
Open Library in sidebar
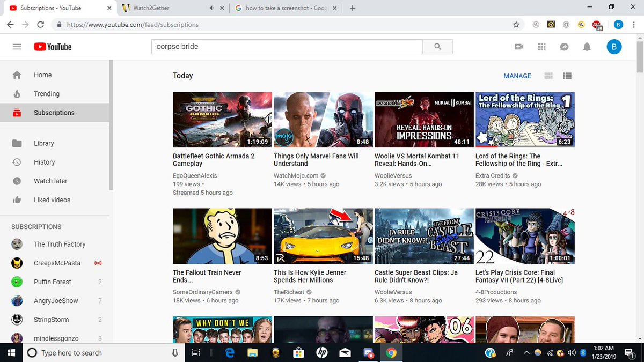click(x=54, y=143)
